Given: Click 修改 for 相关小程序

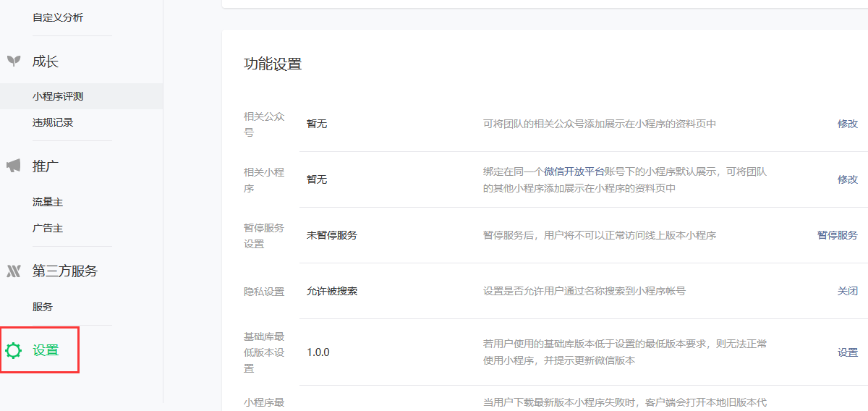Looking at the screenshot, I should click(x=847, y=179).
